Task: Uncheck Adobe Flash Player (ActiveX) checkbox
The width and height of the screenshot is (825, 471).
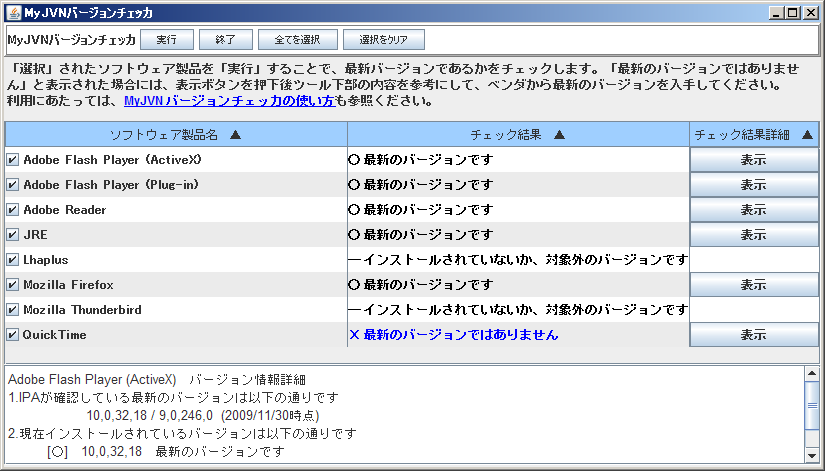Action: (x=13, y=159)
